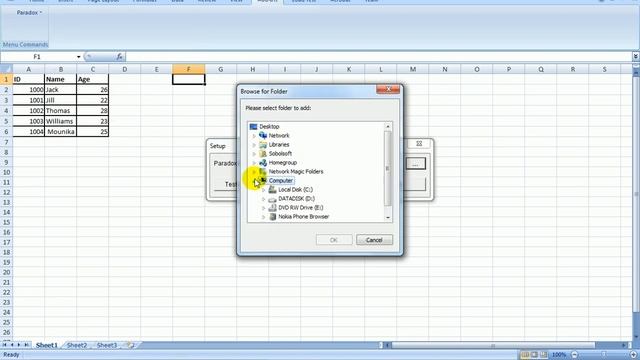640x360 pixels.
Task: Switch to Normal view in status bar
Action: (525, 355)
